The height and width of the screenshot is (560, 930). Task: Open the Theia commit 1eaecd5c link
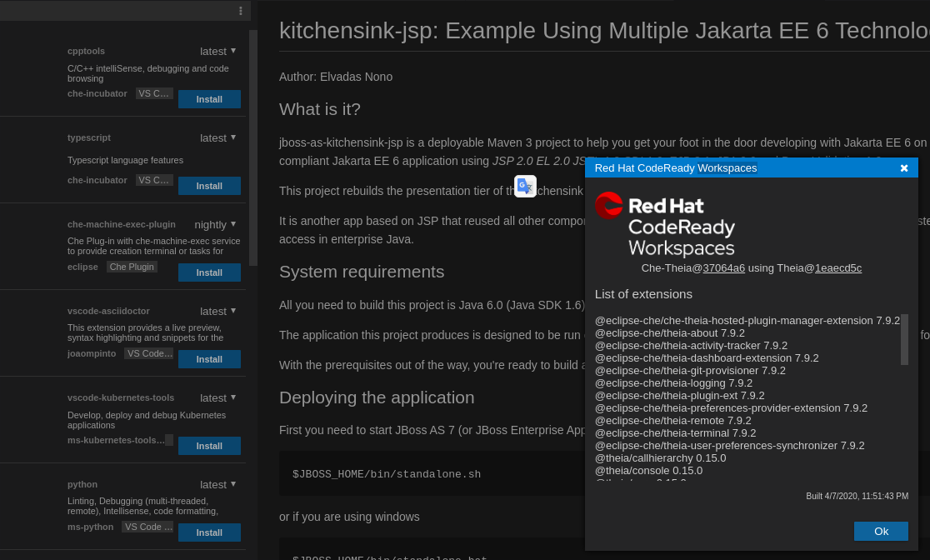tap(838, 268)
